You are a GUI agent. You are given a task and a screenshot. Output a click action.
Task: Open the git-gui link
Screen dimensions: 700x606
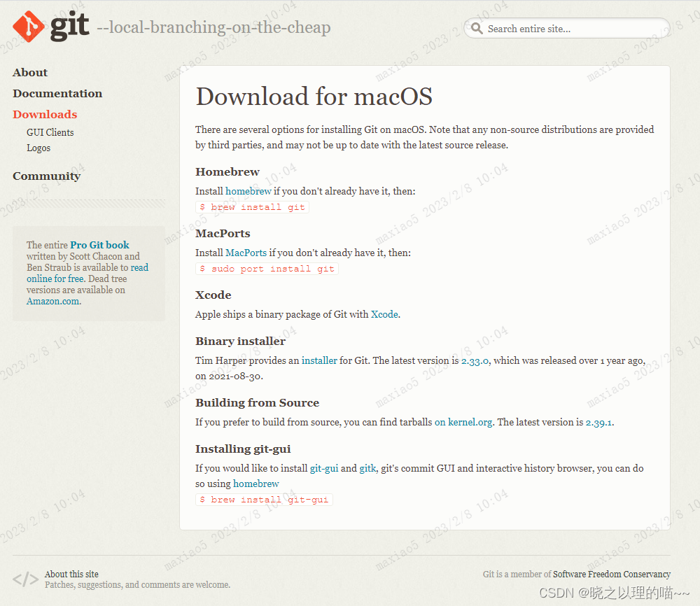[x=324, y=468]
